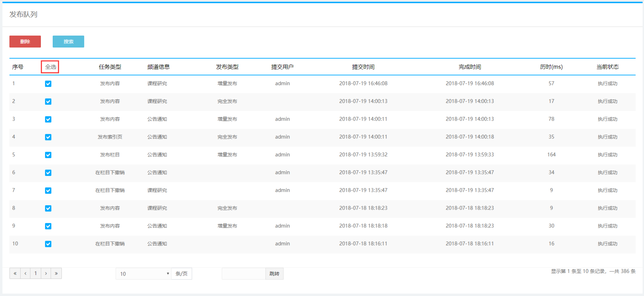This screenshot has width=644, height=296.
Task: Go to first page using double-left arrow
Action: click(x=15, y=274)
